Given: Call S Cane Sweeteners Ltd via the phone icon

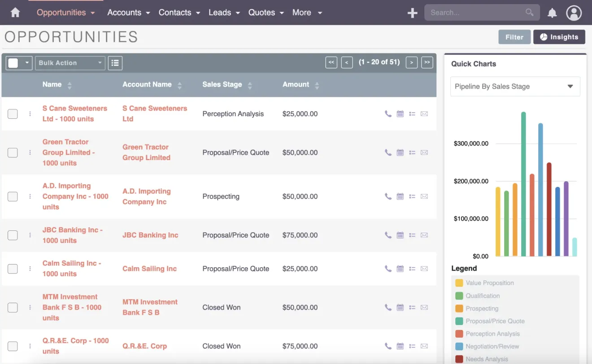Looking at the screenshot, I should [387, 114].
